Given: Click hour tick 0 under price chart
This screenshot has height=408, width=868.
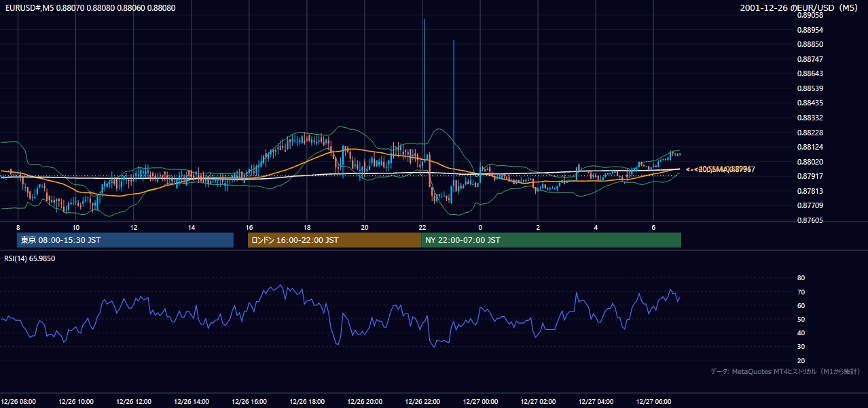Looking at the screenshot, I should [480, 227].
